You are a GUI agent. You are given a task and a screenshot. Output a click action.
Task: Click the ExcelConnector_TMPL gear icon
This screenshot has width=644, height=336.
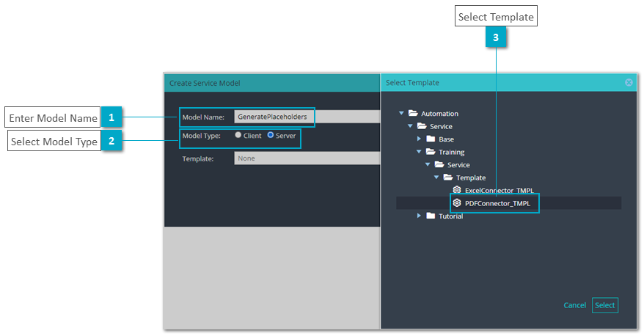pos(457,190)
